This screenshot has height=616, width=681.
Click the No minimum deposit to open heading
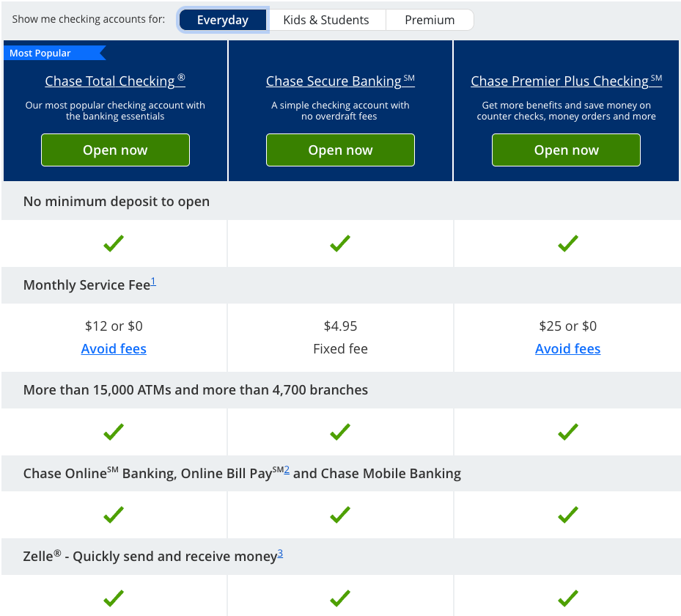click(x=117, y=202)
